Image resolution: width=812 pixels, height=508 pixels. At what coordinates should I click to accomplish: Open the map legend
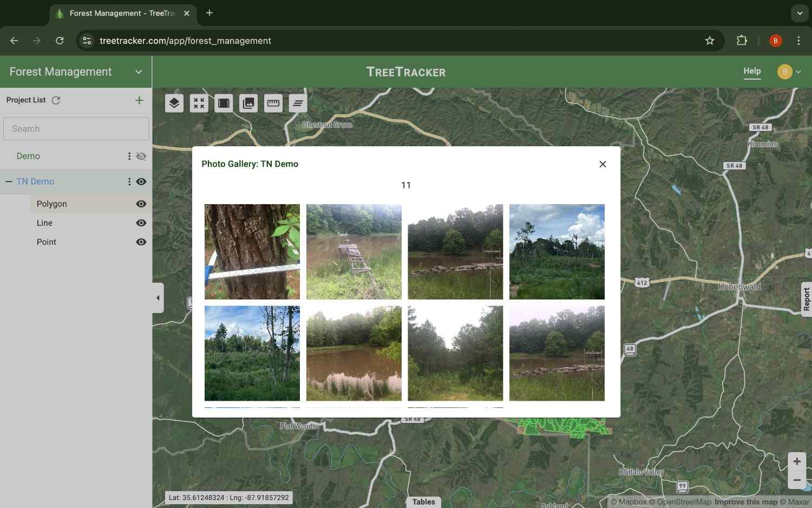(298, 103)
